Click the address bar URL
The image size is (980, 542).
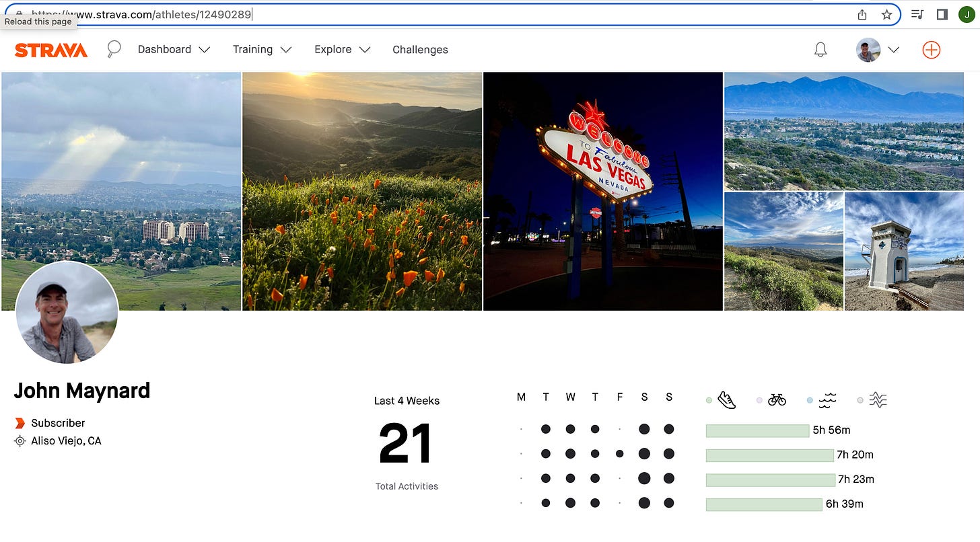click(x=141, y=13)
